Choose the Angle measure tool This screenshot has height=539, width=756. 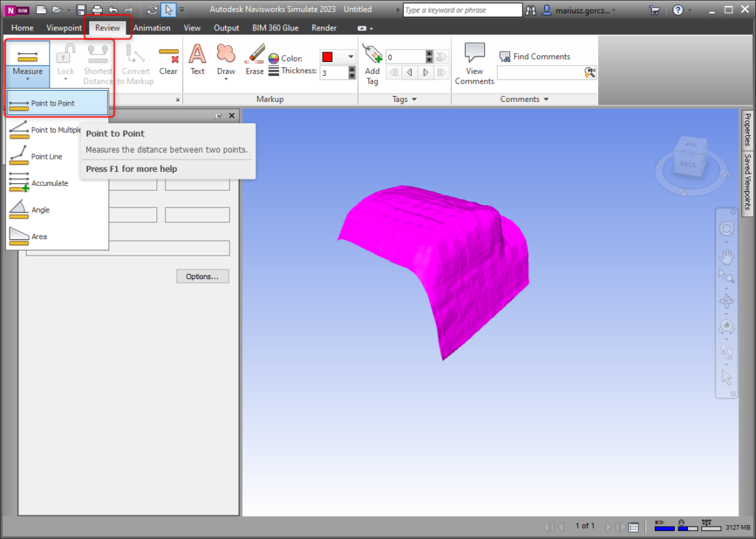tap(41, 210)
